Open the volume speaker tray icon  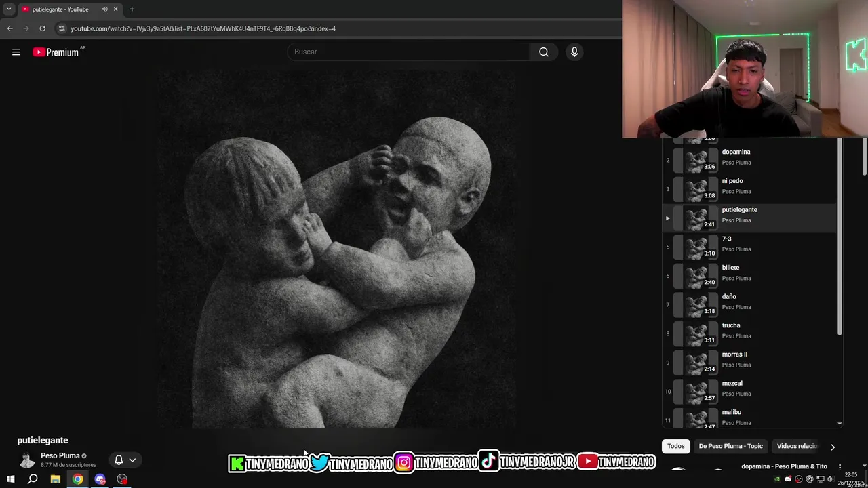click(x=831, y=479)
